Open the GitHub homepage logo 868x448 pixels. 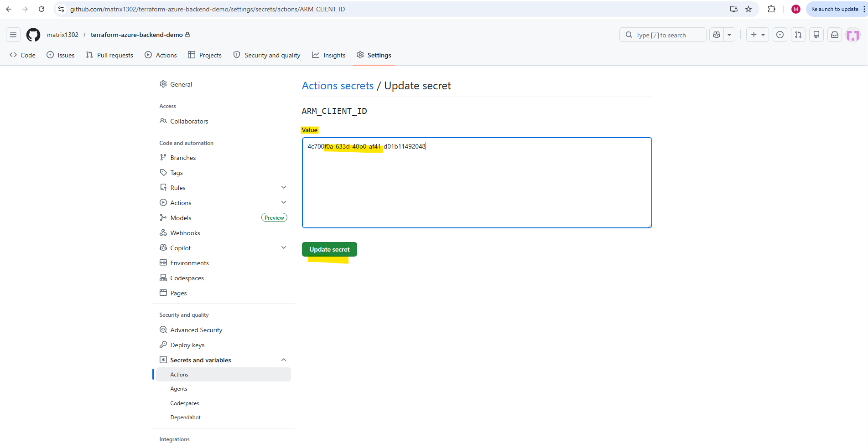click(33, 35)
